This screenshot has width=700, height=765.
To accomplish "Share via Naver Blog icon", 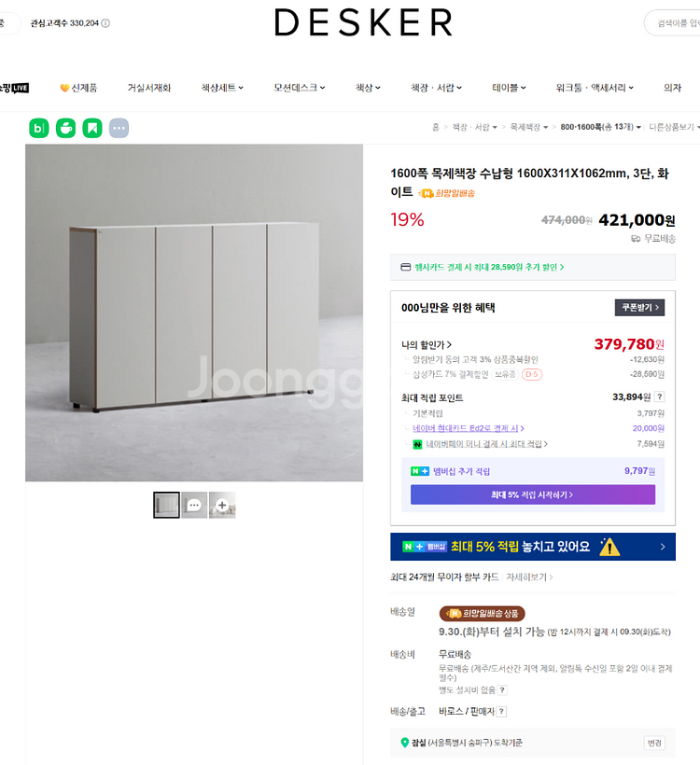I will coord(39,129).
